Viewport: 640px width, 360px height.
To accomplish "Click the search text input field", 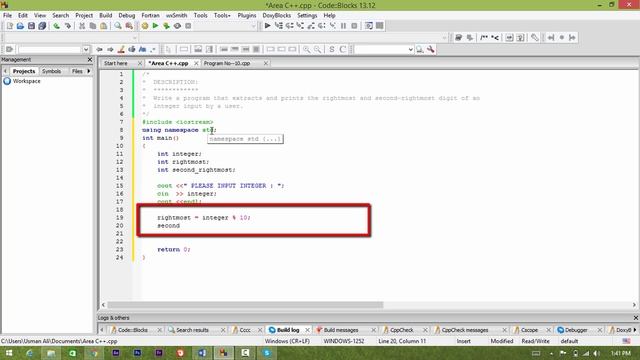I will 50,49.
